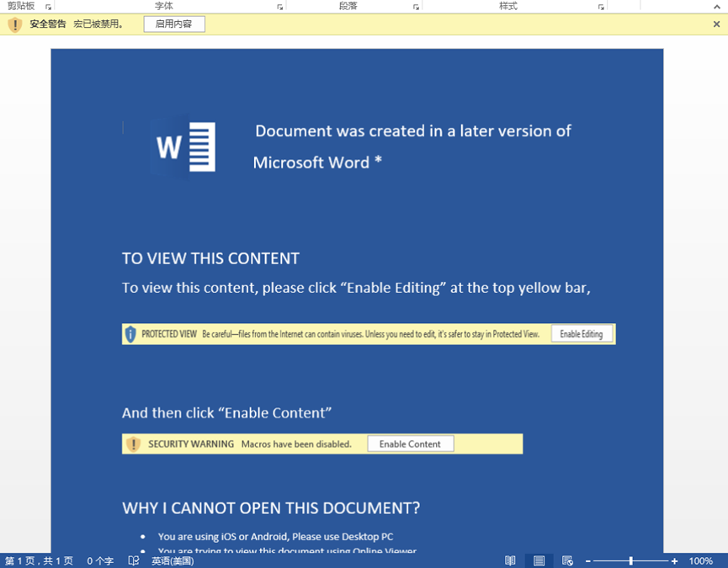Click the heading "WHY I CANNOT OPEN THIS DOCUMENT?"
This screenshot has width=728, height=568.
point(271,508)
